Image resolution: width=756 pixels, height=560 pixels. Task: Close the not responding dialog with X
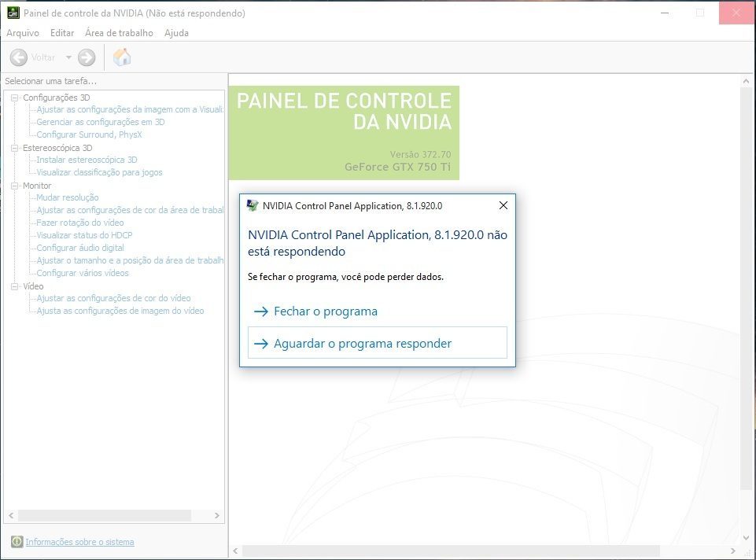503,206
